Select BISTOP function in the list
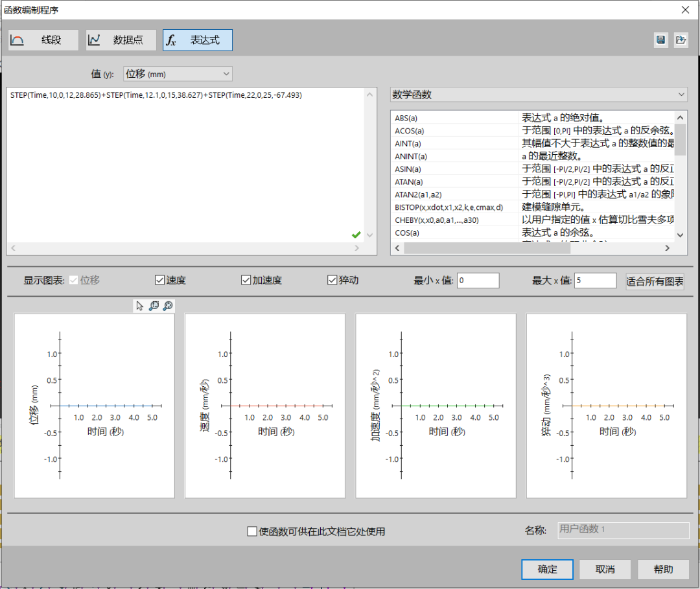700x589 pixels. 449,207
